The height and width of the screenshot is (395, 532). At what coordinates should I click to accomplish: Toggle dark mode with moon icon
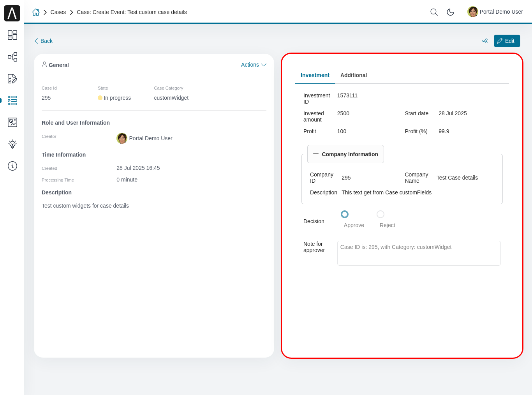450,12
